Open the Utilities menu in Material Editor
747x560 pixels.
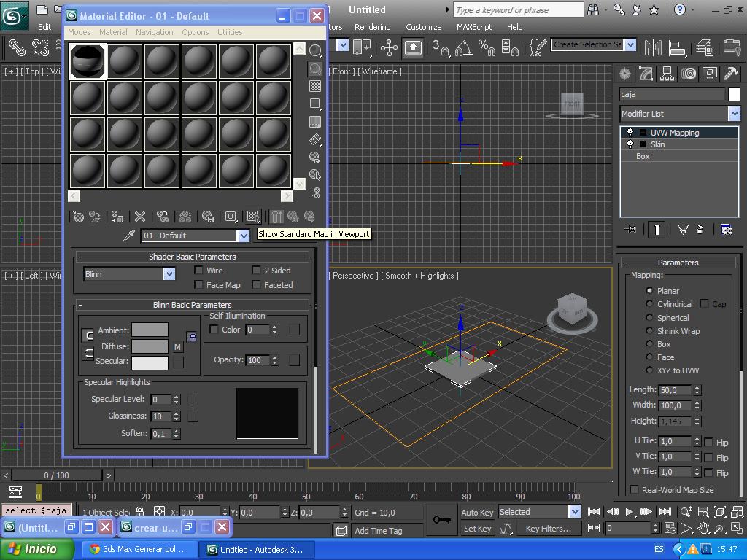click(x=230, y=32)
